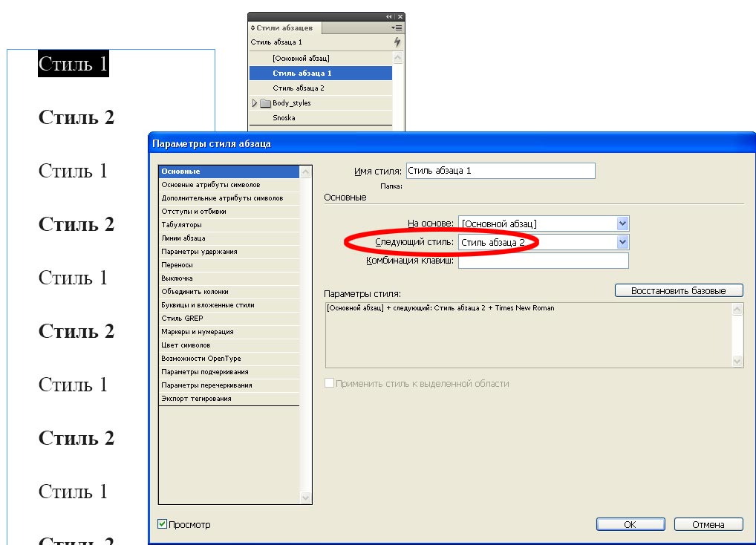Open Выключка settings

pos(229,278)
